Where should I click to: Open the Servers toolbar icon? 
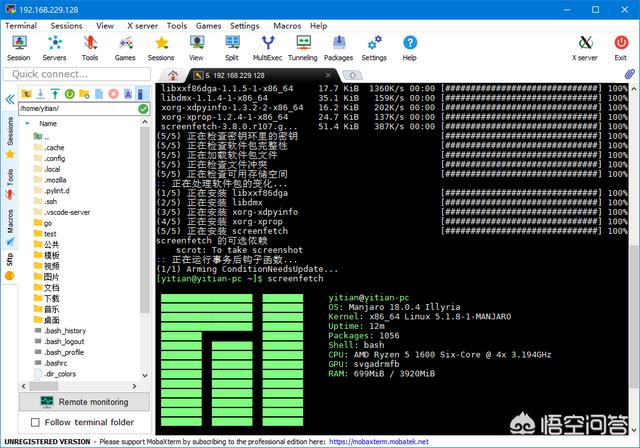[x=54, y=48]
